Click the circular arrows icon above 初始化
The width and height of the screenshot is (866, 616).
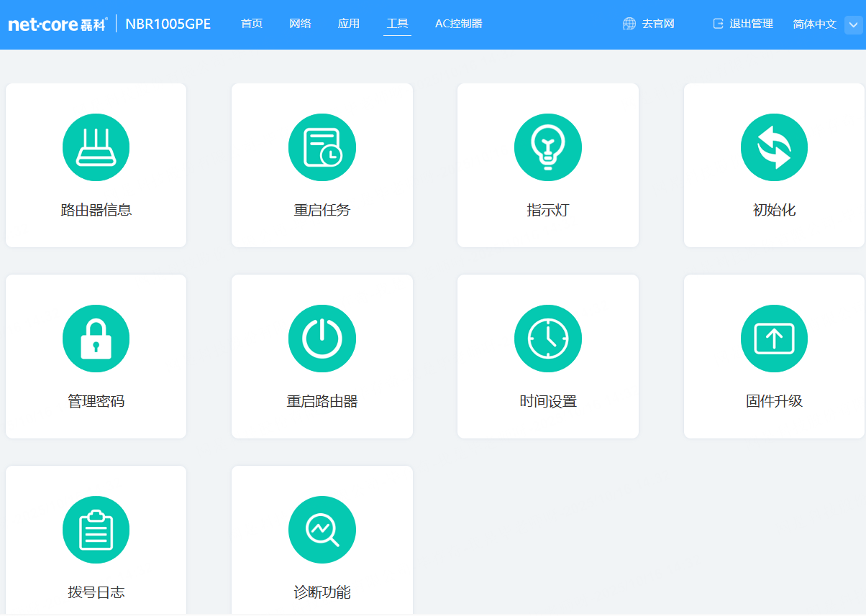click(x=774, y=147)
